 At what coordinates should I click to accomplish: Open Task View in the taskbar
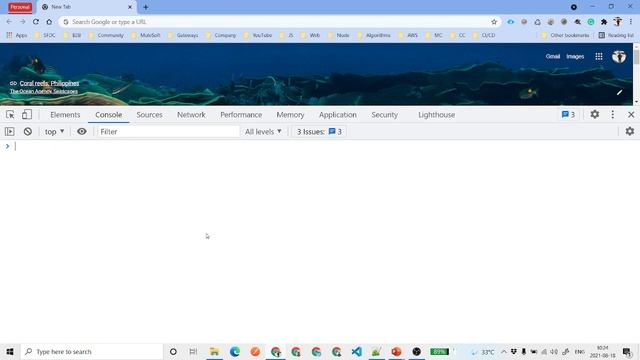(x=193, y=351)
